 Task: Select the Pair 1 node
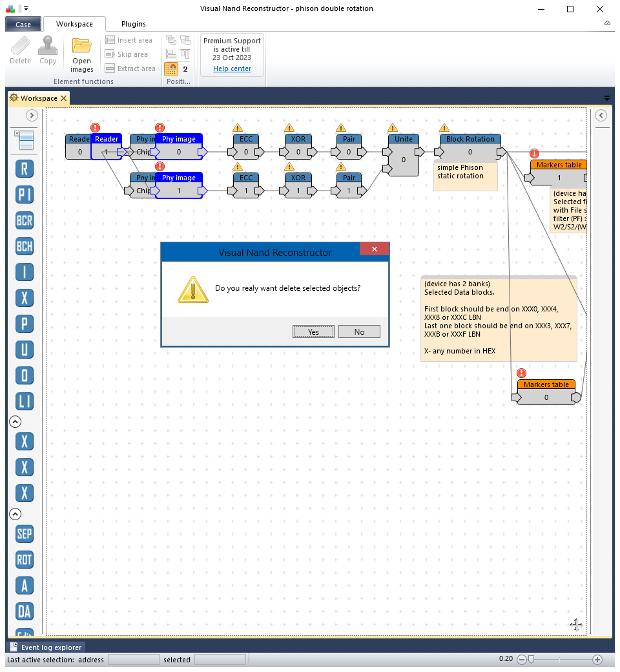tap(349, 185)
